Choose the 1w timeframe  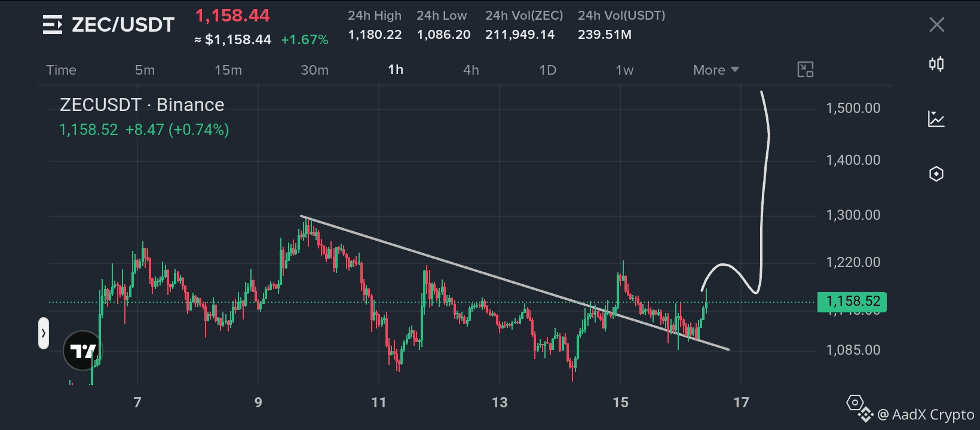point(624,70)
